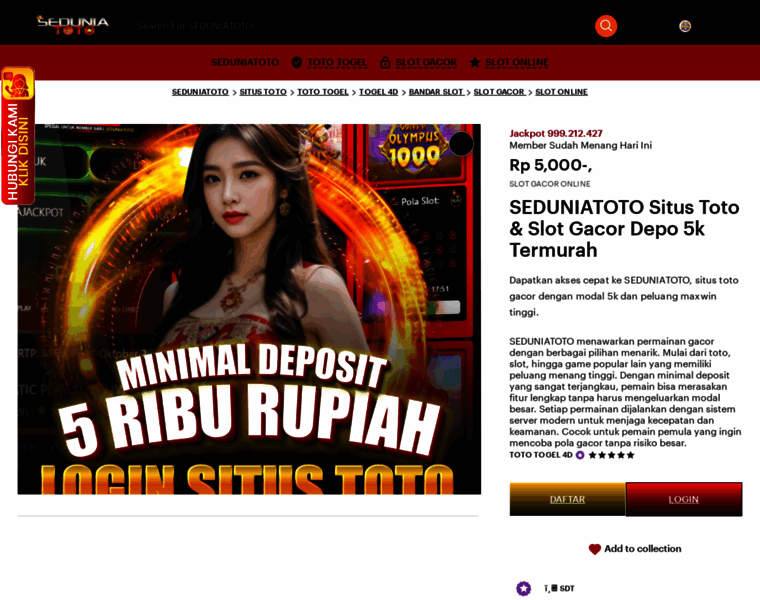Click the TOTO TOGEL 4D label below description
The width and height of the screenshot is (760, 600).
pyautogui.click(x=541, y=455)
